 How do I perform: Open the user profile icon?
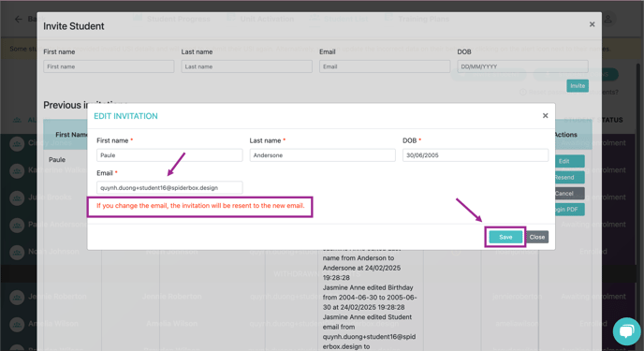tap(607, 20)
